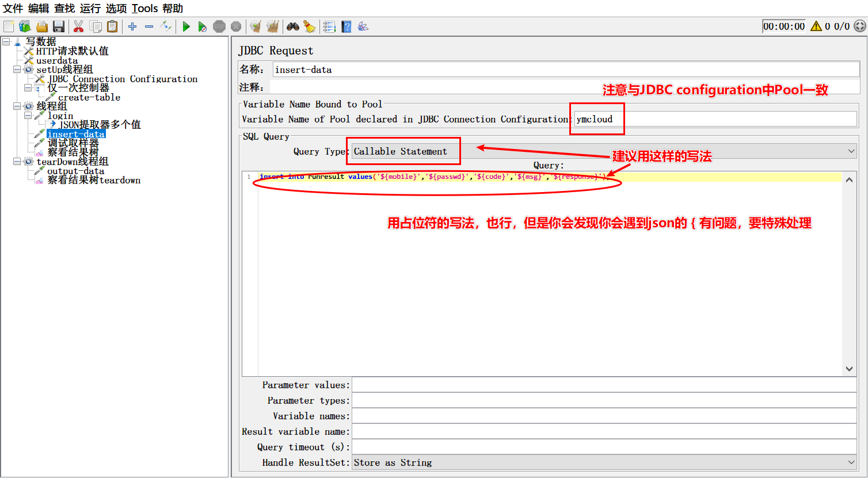This screenshot has width=868, height=478.
Task: Open the Function Helper list icon
Action: (x=329, y=26)
